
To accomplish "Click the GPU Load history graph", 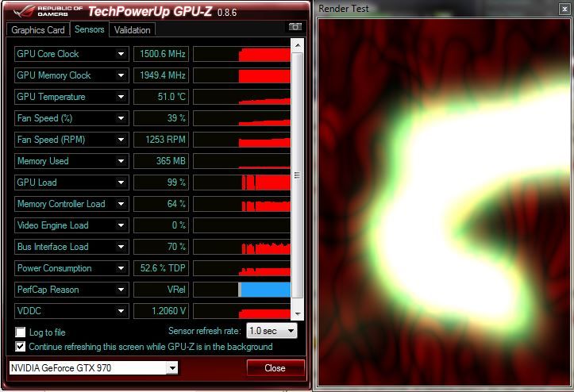I will (x=241, y=183).
